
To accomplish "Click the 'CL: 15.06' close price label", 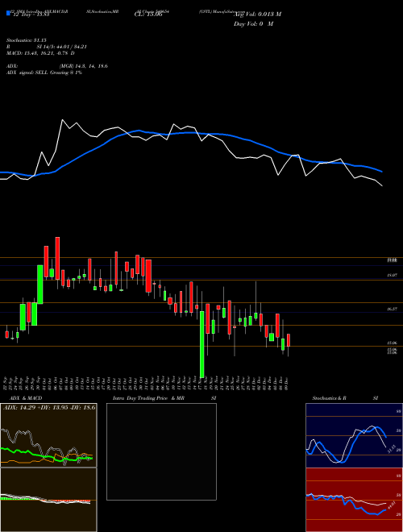I will point(148,15).
